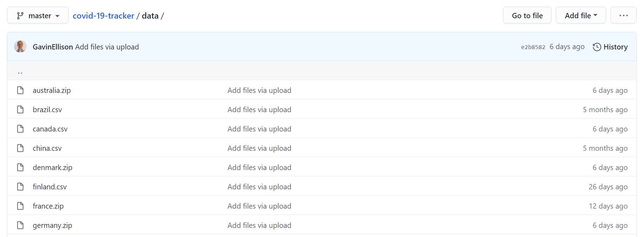This screenshot has width=644, height=237.
Task: Click the clock icon next to History
Action: pyautogui.click(x=597, y=47)
